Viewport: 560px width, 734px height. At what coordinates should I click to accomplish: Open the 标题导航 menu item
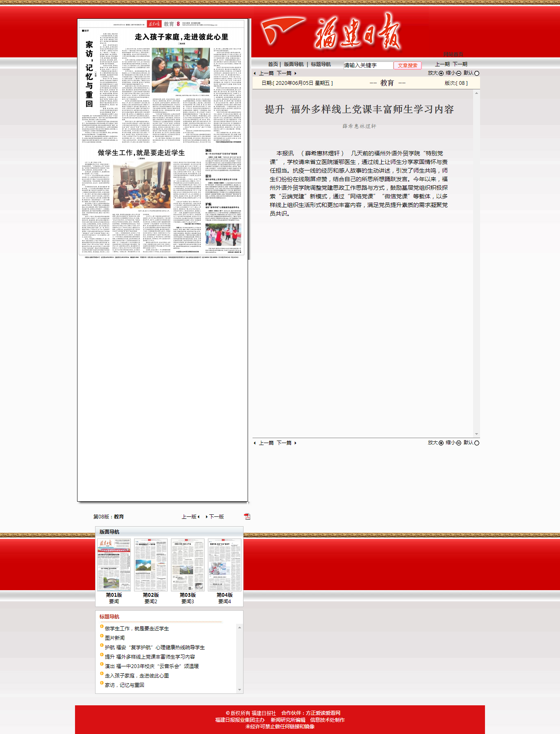pyautogui.click(x=321, y=64)
